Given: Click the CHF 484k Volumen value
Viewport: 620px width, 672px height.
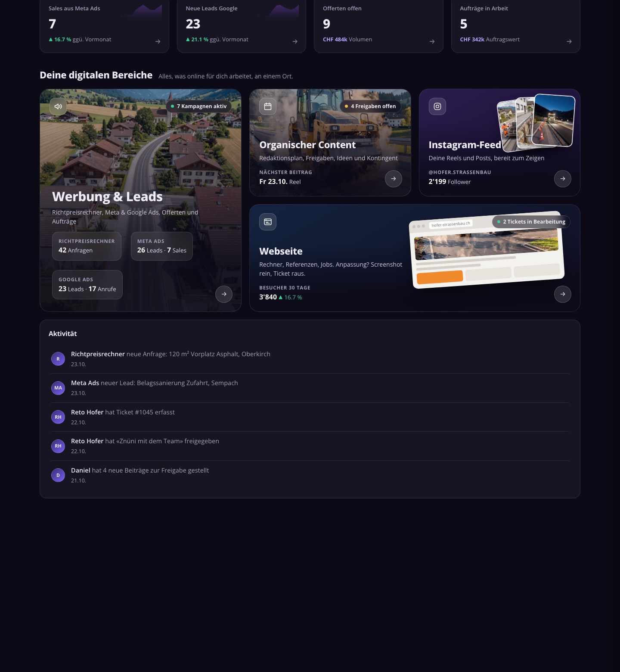Looking at the screenshot, I should (x=347, y=39).
